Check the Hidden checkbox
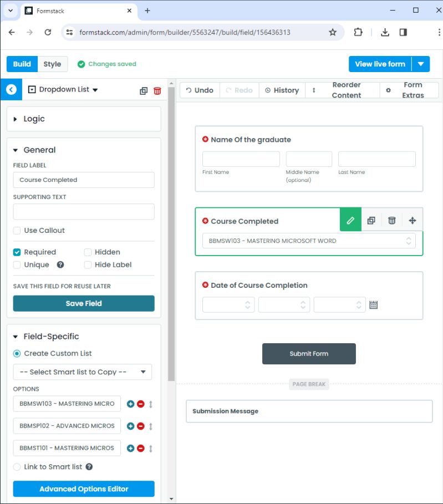The image size is (443, 504). click(88, 252)
